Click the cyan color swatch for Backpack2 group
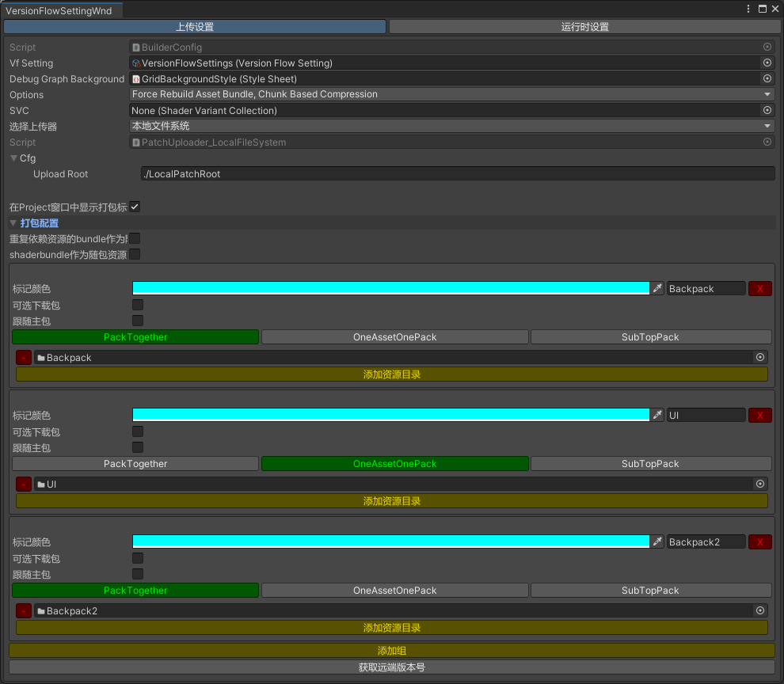This screenshot has height=684, width=784. tap(390, 541)
